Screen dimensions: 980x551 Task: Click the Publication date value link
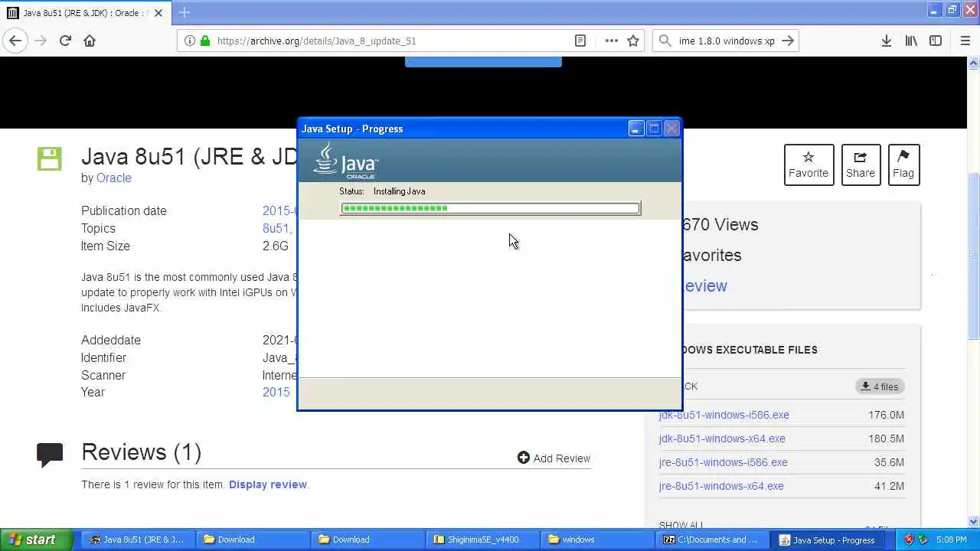pyautogui.click(x=279, y=210)
